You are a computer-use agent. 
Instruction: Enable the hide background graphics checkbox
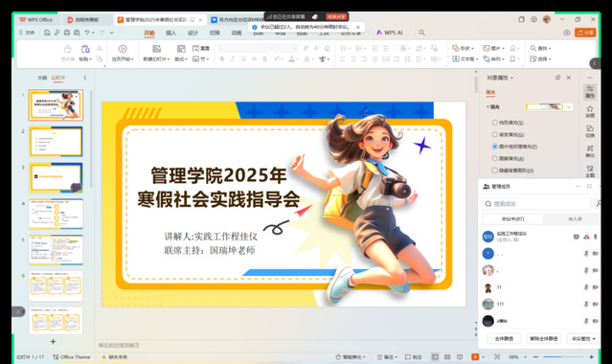(x=495, y=171)
